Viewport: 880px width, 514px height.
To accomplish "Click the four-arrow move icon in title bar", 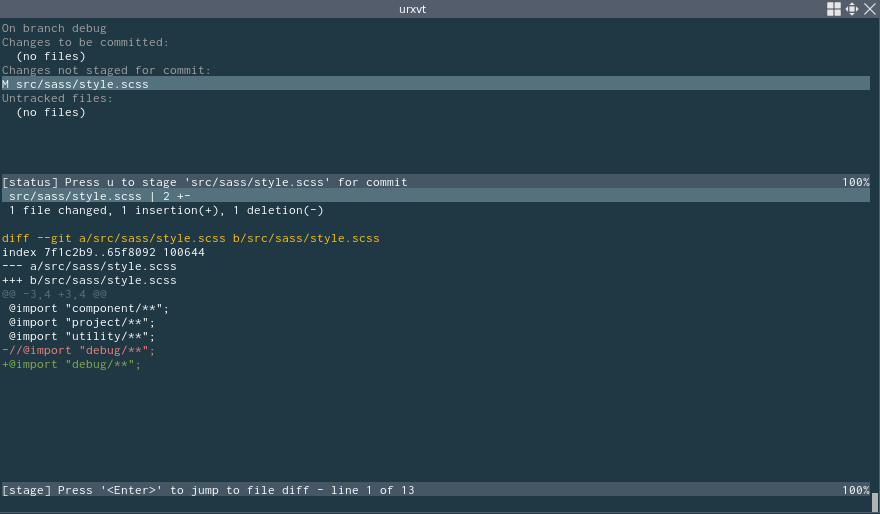I will click(x=852, y=9).
